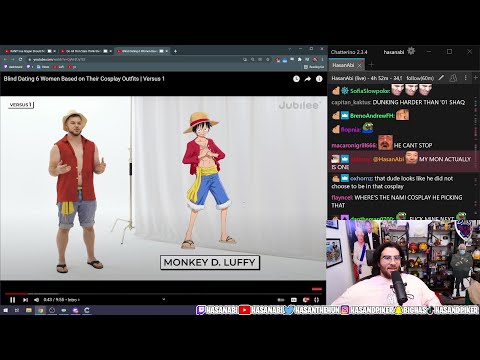
Task: Toggle closed captions in the player
Action: (x=294, y=300)
